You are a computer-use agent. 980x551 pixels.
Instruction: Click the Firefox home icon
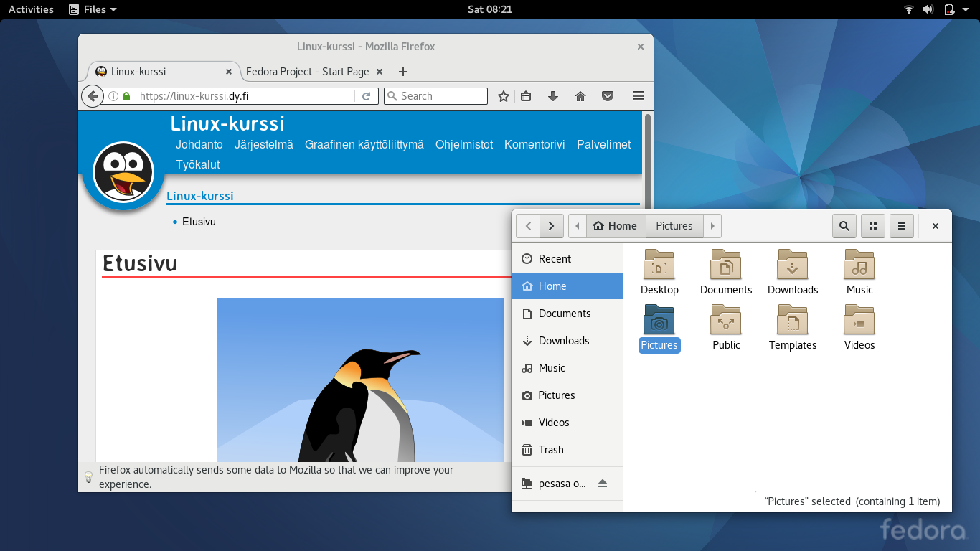point(580,96)
